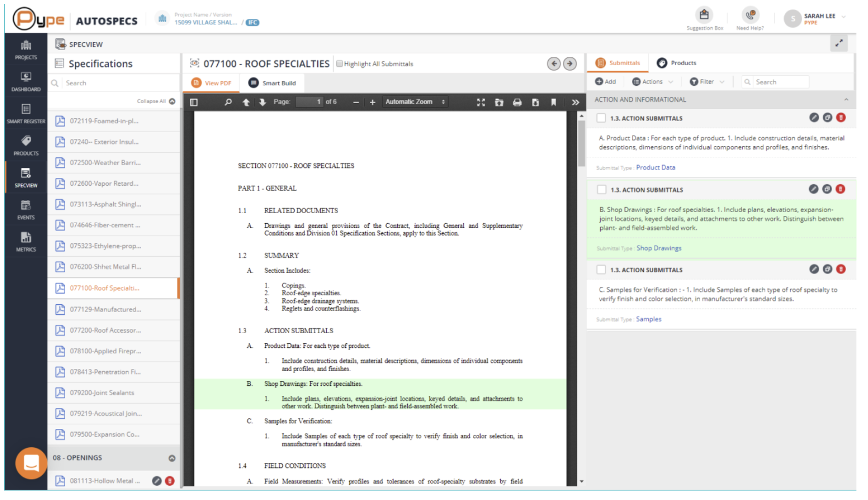The height and width of the screenshot is (500, 868).
Task: Switch to the Smart Build tab
Action: tap(272, 83)
